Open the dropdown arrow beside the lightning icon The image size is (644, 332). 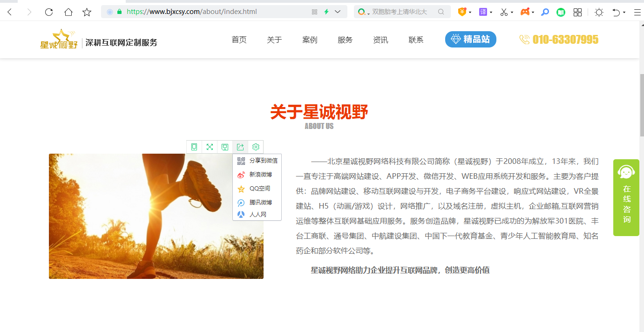pos(338,12)
